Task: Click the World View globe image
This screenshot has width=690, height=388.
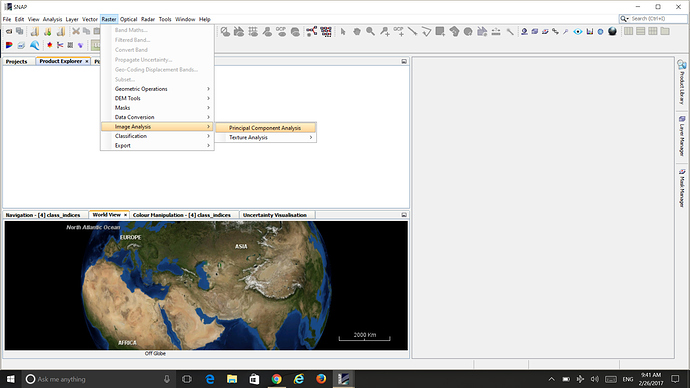Action: tap(206, 286)
